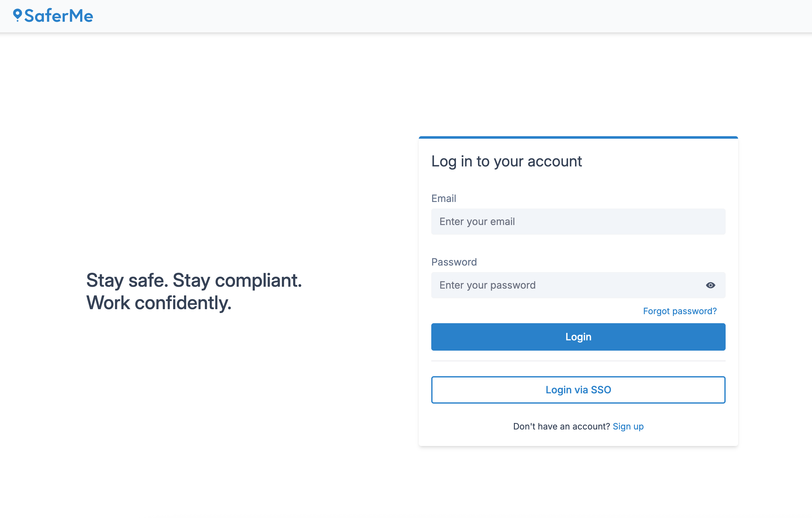Follow the Forgot password recovery link
Screen dimensions: 812x518
tap(680, 311)
